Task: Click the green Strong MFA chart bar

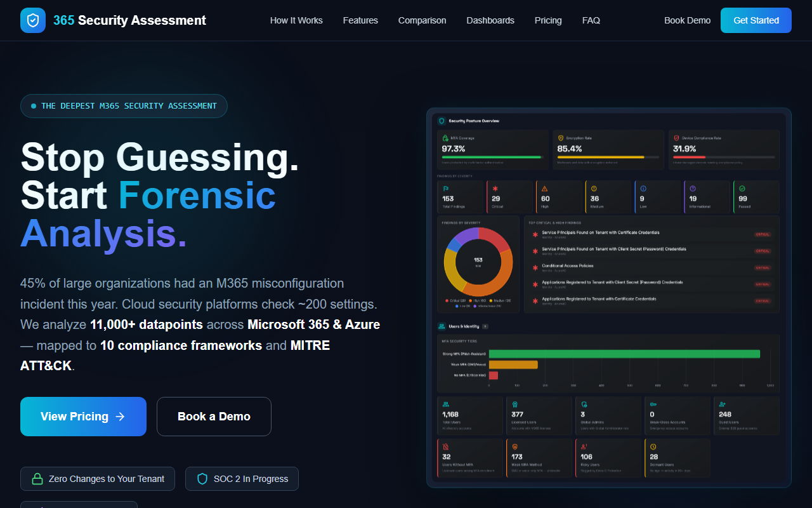Action: point(624,354)
